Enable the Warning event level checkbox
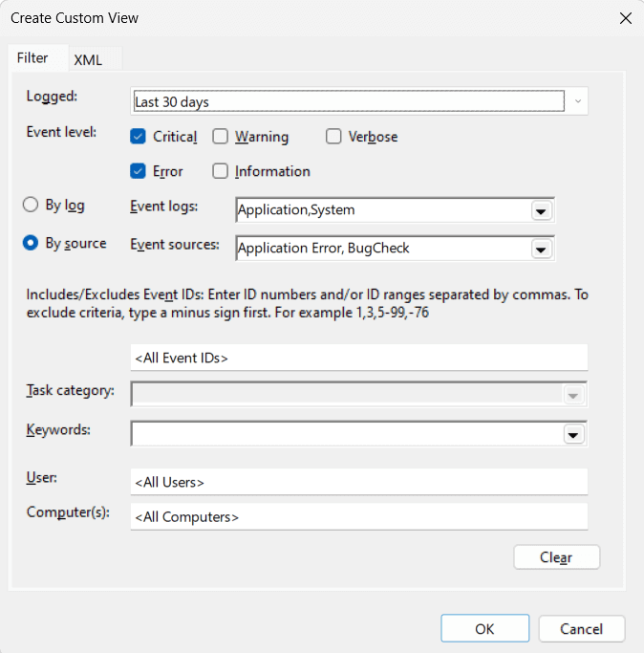This screenshot has width=644, height=653. pos(221,137)
